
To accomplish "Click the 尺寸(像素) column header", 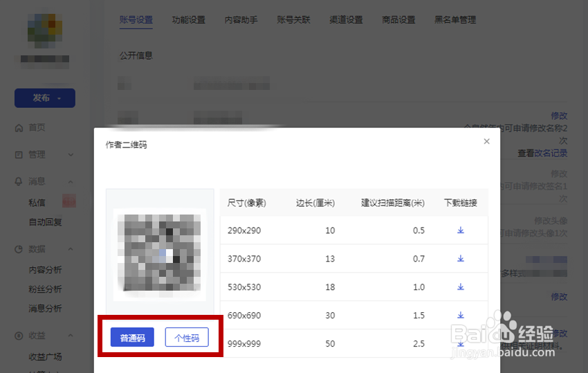I will (247, 203).
